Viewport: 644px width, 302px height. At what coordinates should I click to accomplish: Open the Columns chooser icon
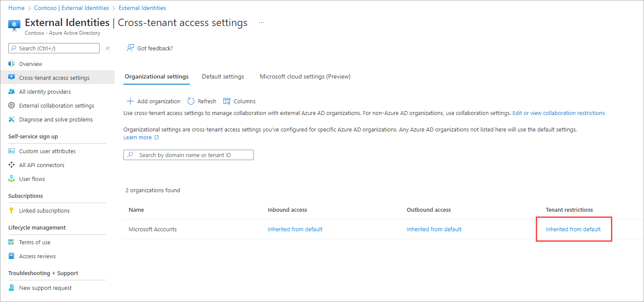pyautogui.click(x=227, y=101)
